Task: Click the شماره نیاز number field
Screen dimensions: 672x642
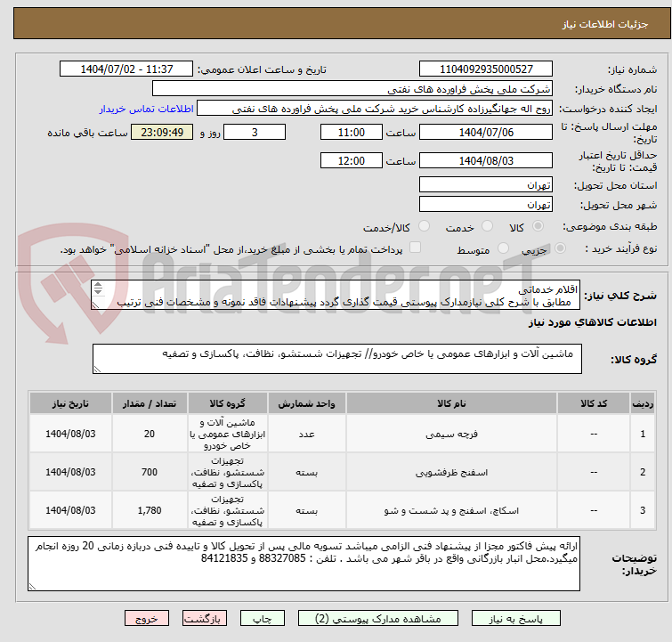Action: tap(486, 69)
